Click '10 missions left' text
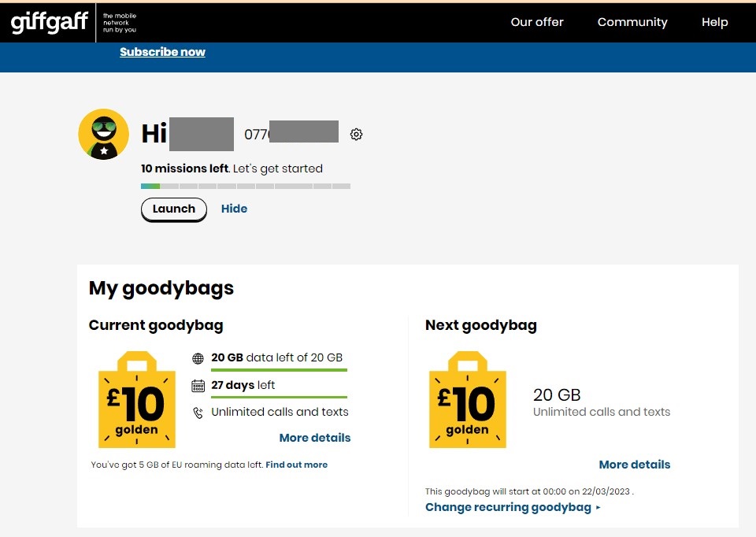756x537 pixels. (x=184, y=169)
